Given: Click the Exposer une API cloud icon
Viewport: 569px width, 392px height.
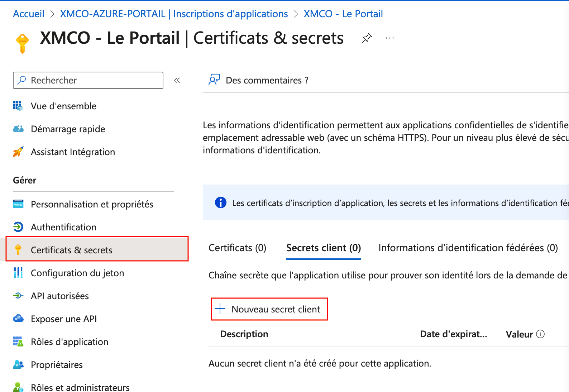Looking at the screenshot, I should pos(18,319).
